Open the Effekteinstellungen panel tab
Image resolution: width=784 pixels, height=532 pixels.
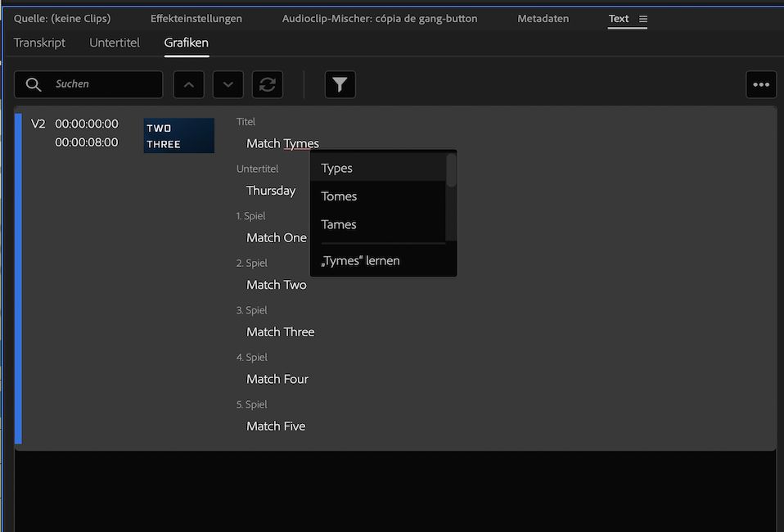(196, 19)
